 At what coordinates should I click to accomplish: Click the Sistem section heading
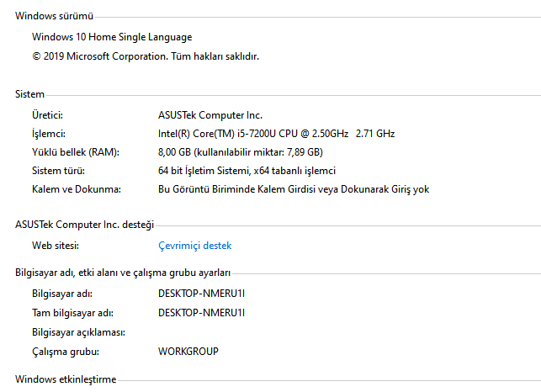[29, 94]
